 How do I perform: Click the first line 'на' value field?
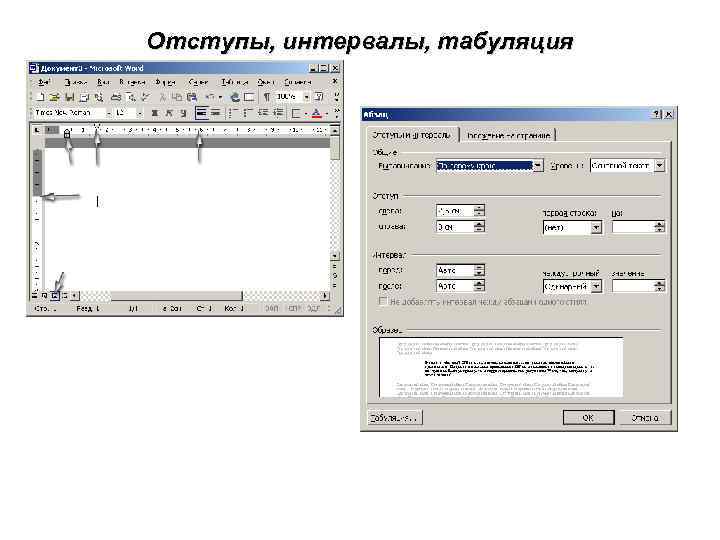point(633,227)
